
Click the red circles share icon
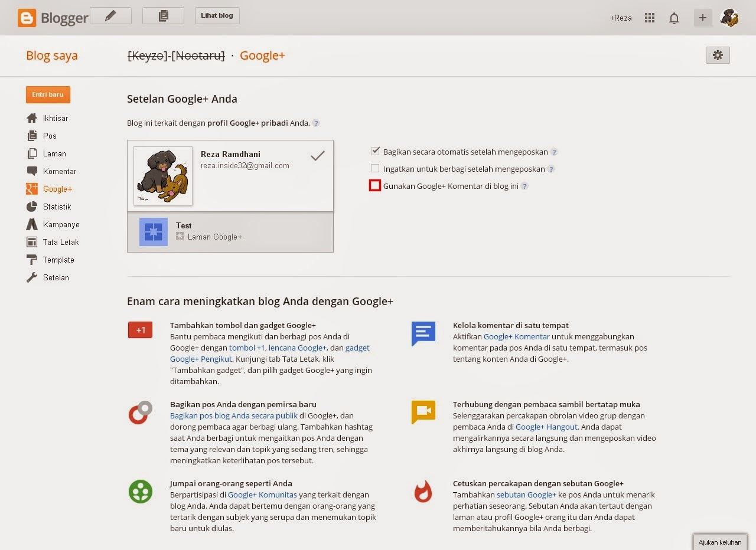141,413
